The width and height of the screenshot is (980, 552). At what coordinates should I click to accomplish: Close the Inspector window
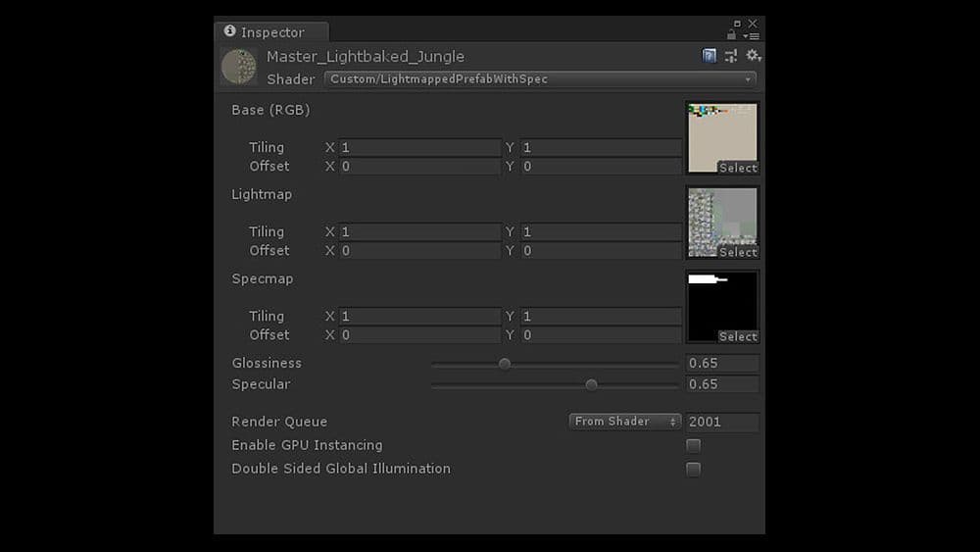pos(753,24)
